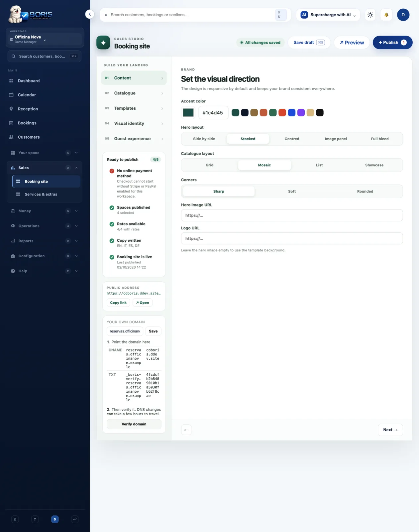Click the Your space section icon
The height and width of the screenshot is (532, 419).
(x=13, y=153)
